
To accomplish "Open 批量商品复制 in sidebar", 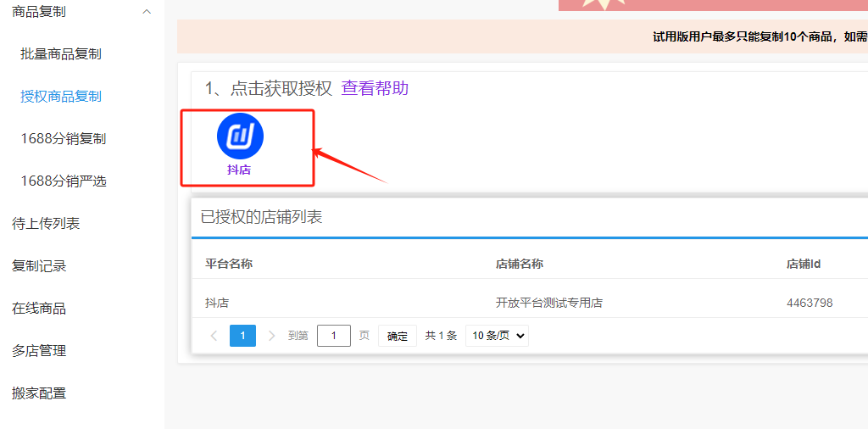I will click(61, 54).
